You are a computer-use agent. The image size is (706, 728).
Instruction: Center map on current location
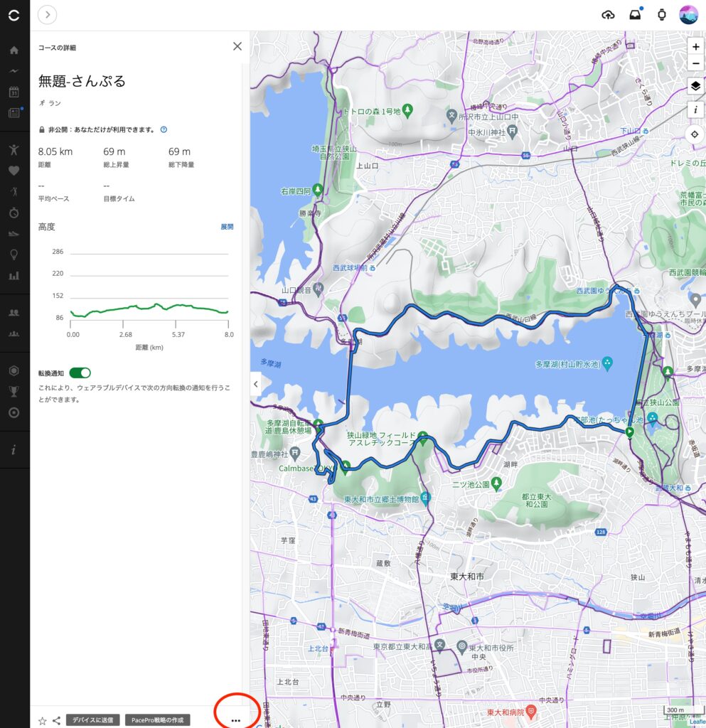tap(695, 134)
